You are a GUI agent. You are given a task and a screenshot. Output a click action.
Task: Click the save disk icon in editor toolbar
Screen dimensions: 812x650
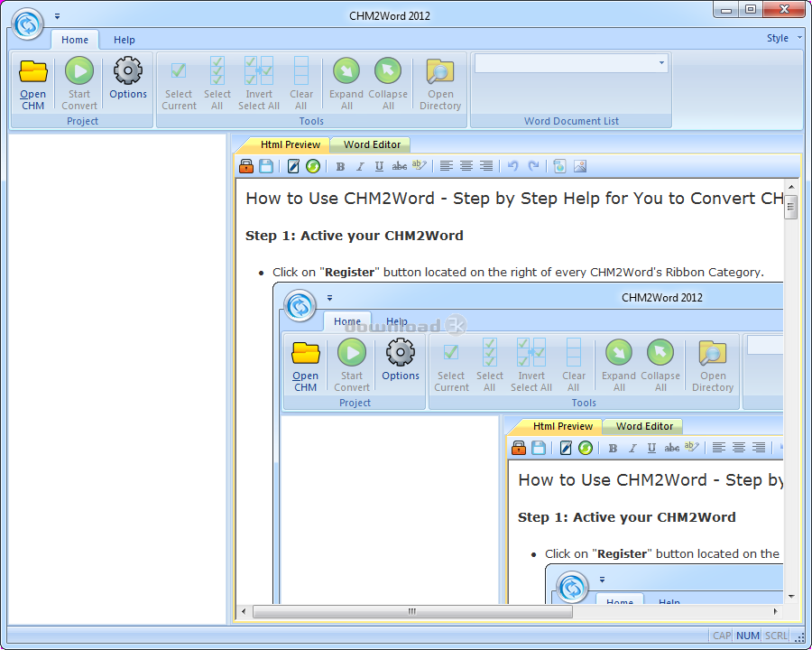(x=265, y=166)
